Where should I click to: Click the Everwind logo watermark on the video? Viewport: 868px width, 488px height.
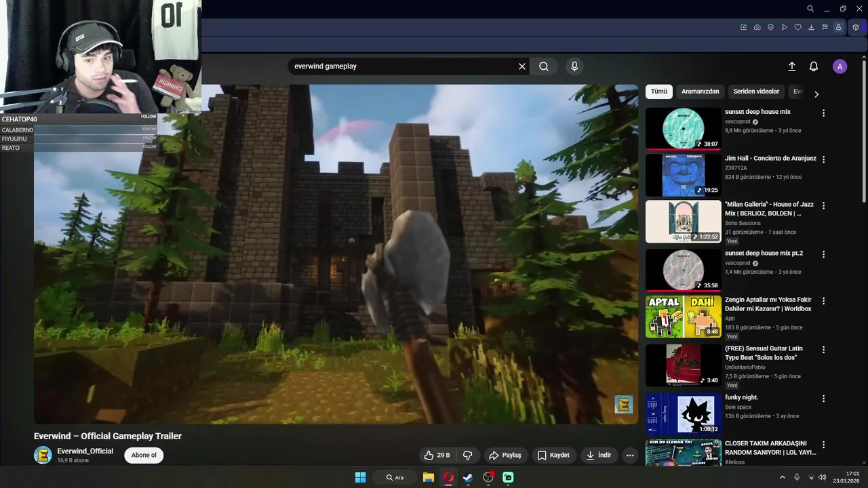(x=623, y=405)
